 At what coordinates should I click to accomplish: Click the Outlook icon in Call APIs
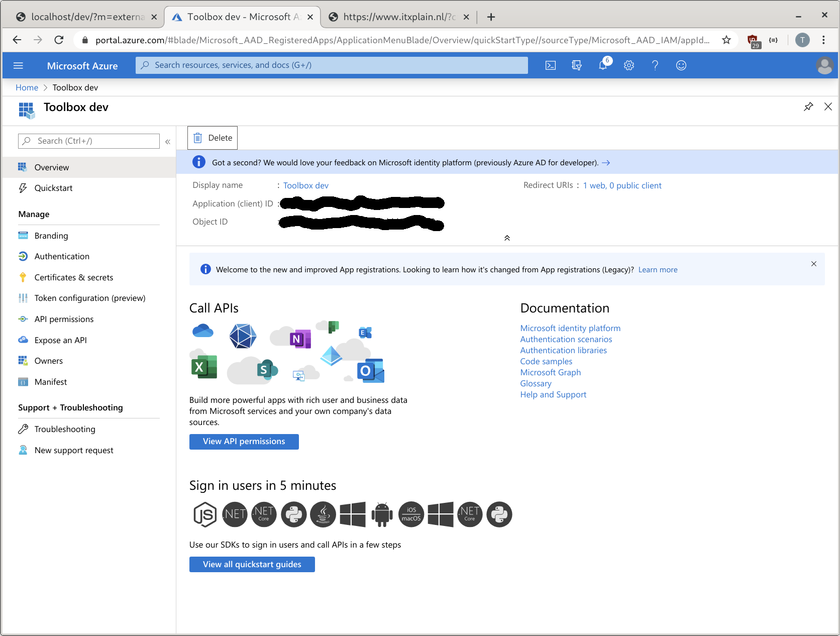(371, 371)
